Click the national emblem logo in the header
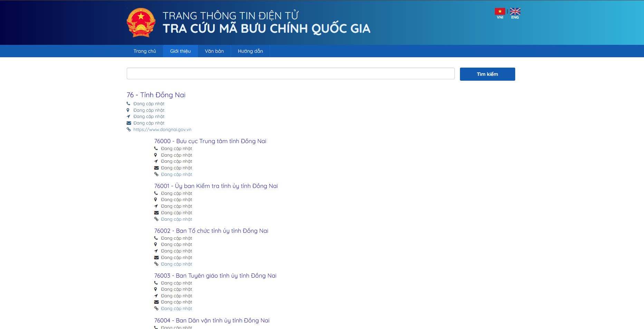The width and height of the screenshot is (644, 329). click(x=141, y=22)
